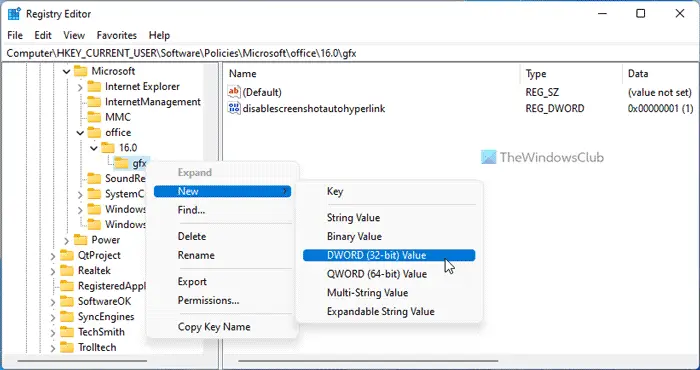Viewport: 700px width, 370px height.
Task: Select Key in the New submenu
Action: coord(389,191)
